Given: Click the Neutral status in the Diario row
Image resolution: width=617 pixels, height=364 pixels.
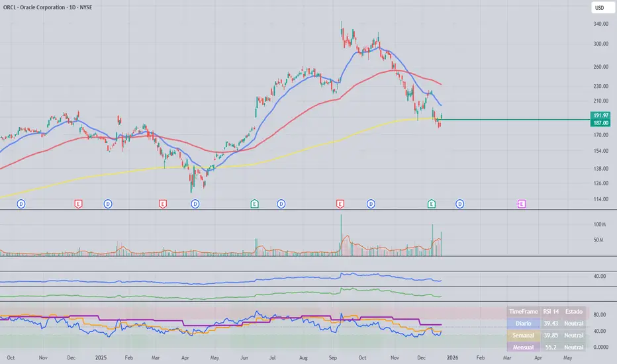Looking at the screenshot, I should click(x=574, y=324).
